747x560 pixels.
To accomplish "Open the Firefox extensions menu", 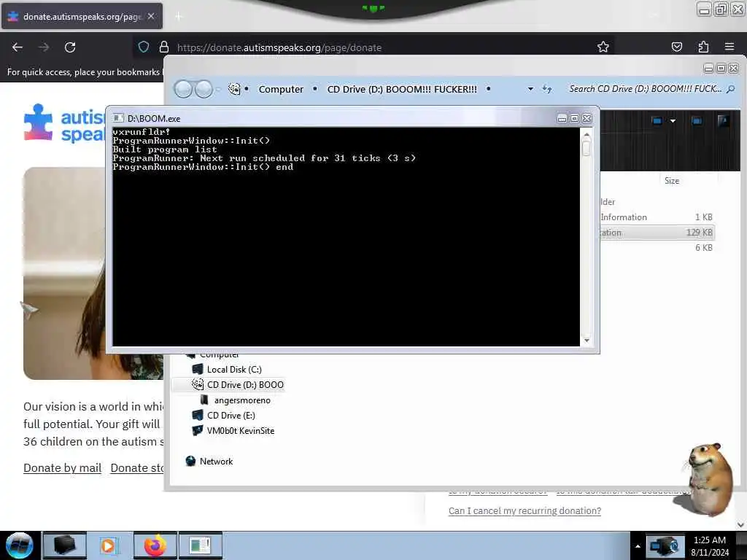I will tap(703, 47).
